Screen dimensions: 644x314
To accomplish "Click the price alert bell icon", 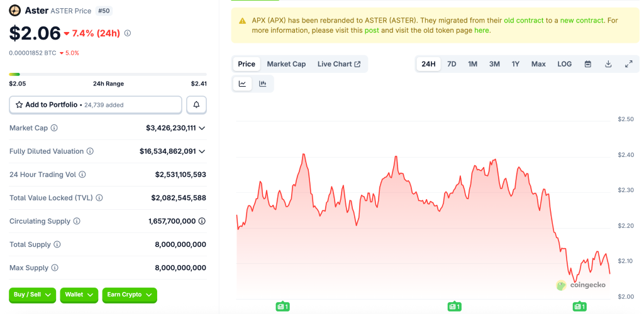I will (196, 105).
